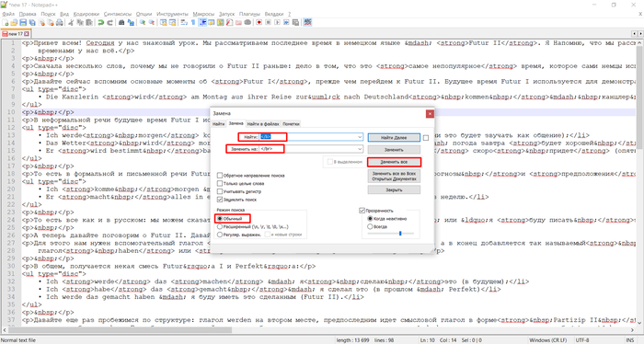Viewport: 644px width, 344px height.
Task: Enable 'Только целые слова' checkbox
Action: point(220,183)
